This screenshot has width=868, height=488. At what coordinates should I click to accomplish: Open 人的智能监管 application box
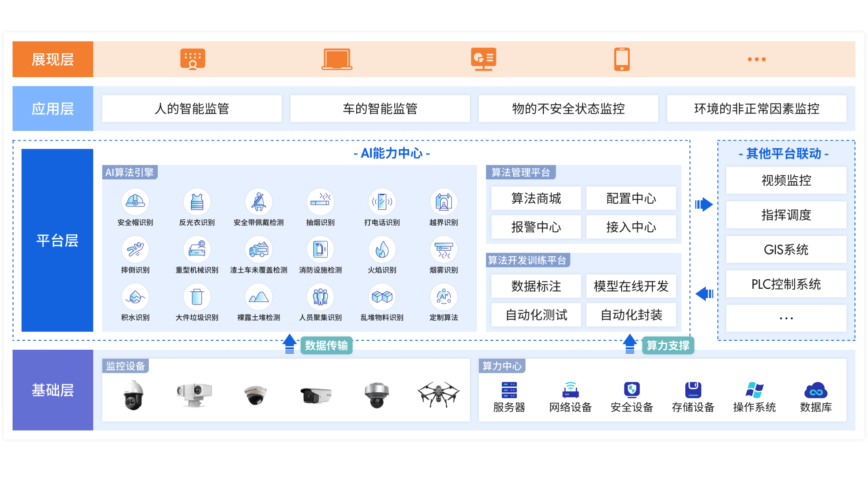point(192,108)
